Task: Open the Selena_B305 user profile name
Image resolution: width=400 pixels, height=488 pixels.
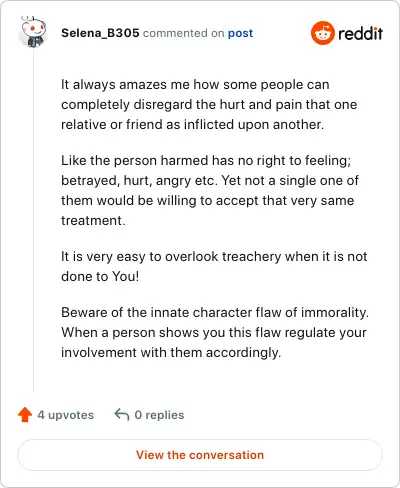Action: point(100,33)
